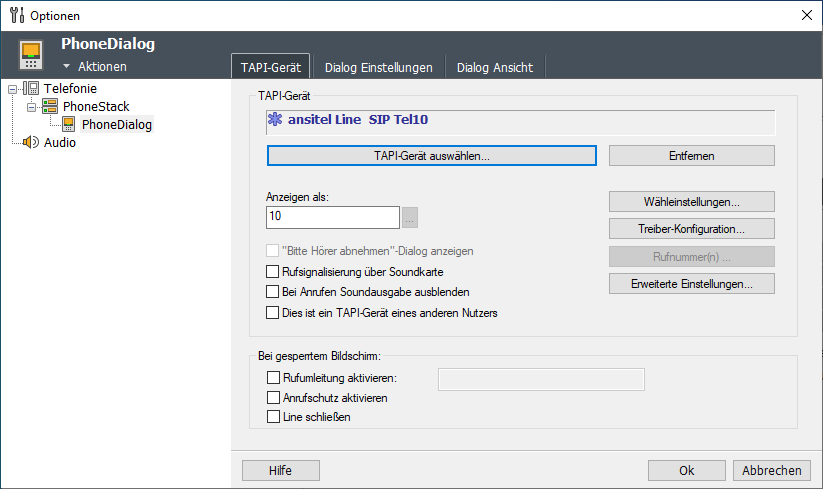This screenshot has height=489, width=823.
Task: Click the Audio speaker icon in tree
Action: [x=31, y=142]
